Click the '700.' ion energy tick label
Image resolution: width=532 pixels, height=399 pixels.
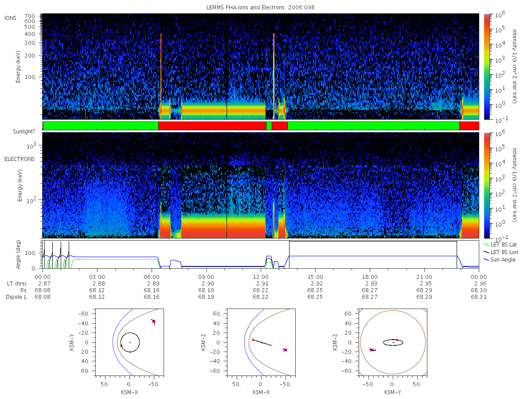30,16
